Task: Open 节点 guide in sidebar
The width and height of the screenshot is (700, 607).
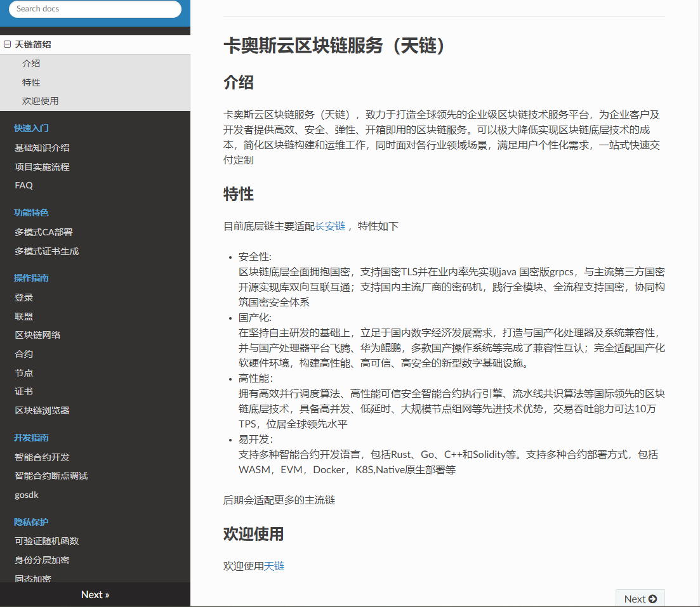Action: 23,373
